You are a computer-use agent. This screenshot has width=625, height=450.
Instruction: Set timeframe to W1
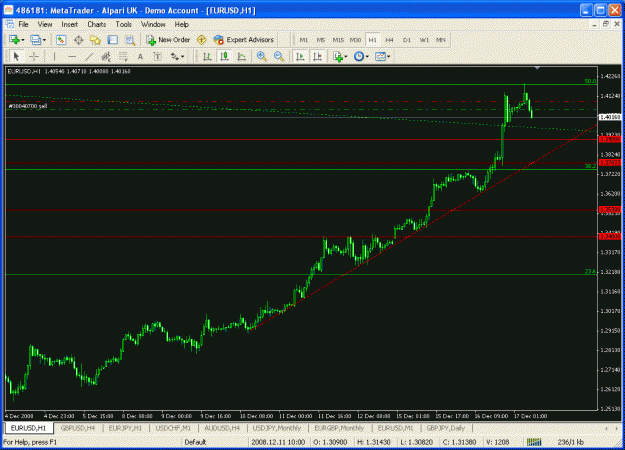coord(424,40)
